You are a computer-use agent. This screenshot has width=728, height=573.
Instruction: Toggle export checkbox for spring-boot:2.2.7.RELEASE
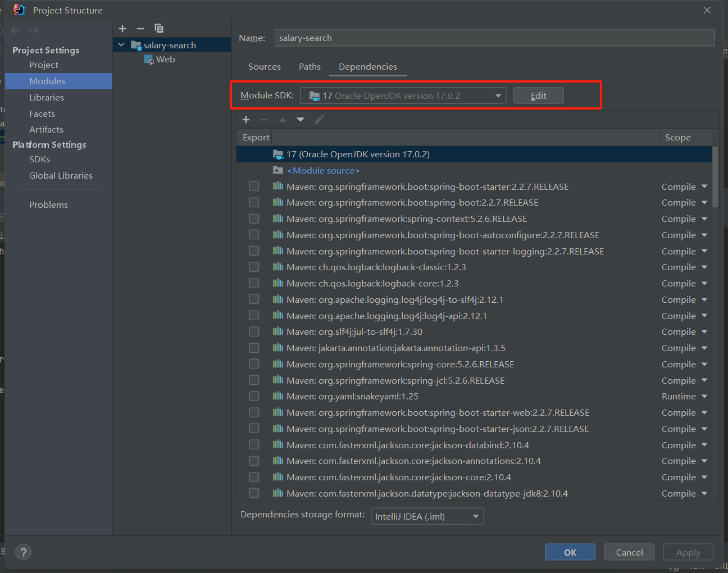click(x=254, y=202)
